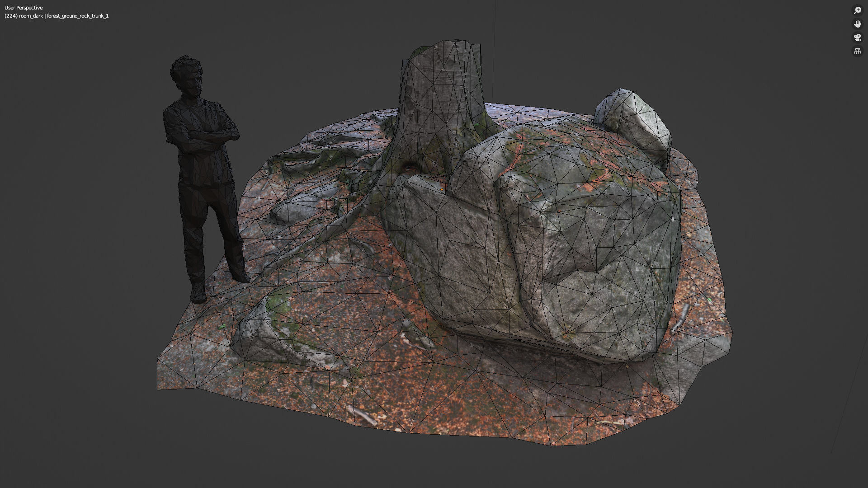Click the zoom view magnifier icon
The width and height of the screenshot is (868, 488).
click(857, 10)
